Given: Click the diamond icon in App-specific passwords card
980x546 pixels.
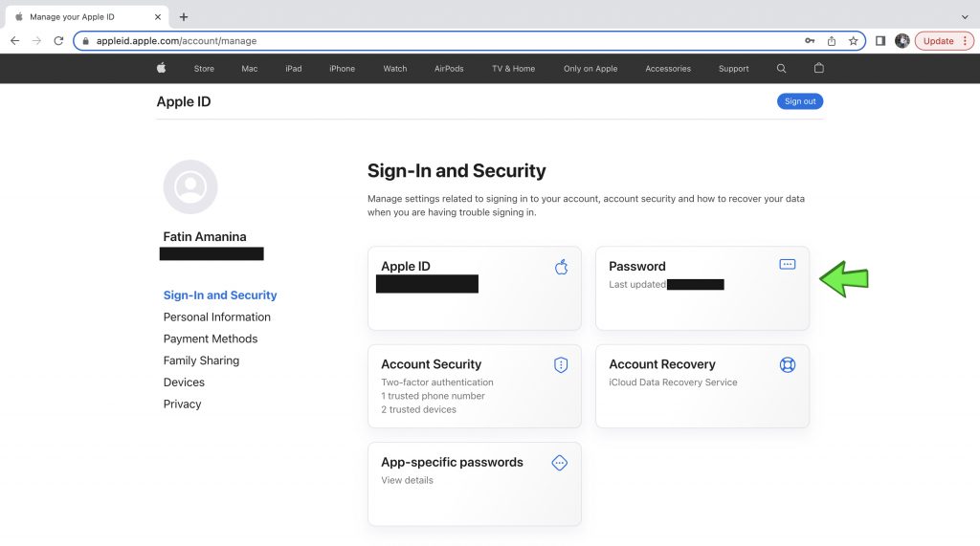Looking at the screenshot, I should (x=559, y=463).
